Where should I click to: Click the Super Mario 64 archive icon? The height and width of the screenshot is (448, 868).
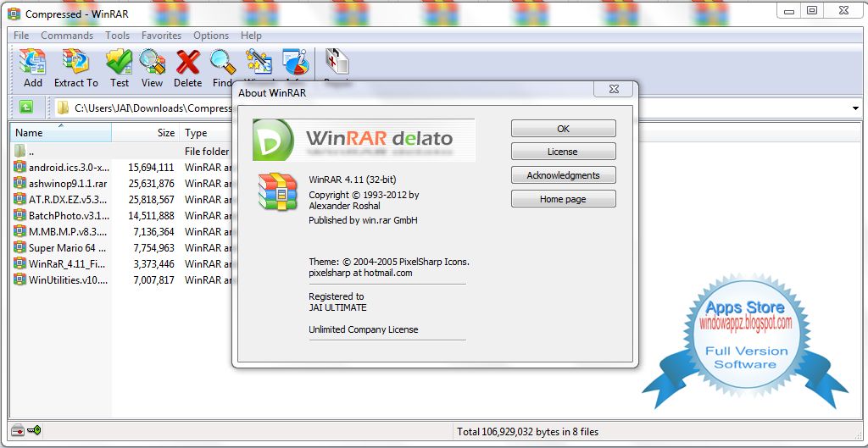(x=20, y=247)
